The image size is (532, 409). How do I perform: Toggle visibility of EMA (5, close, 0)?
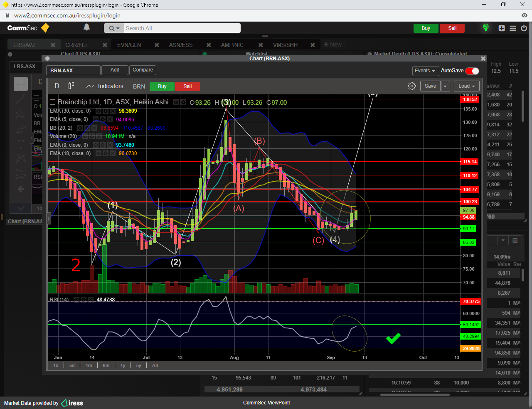[96, 119]
